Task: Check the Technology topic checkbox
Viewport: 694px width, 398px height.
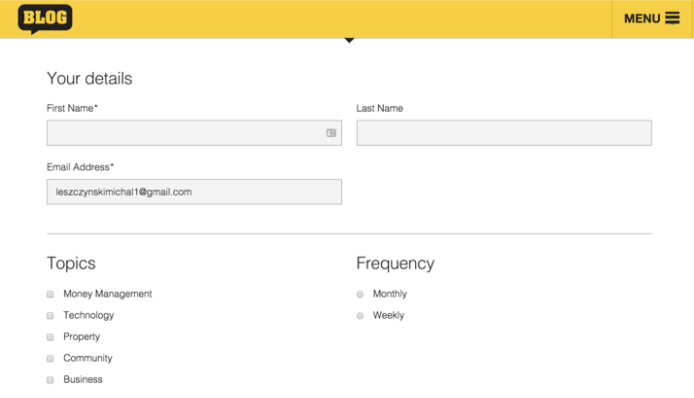Action: [x=50, y=316]
